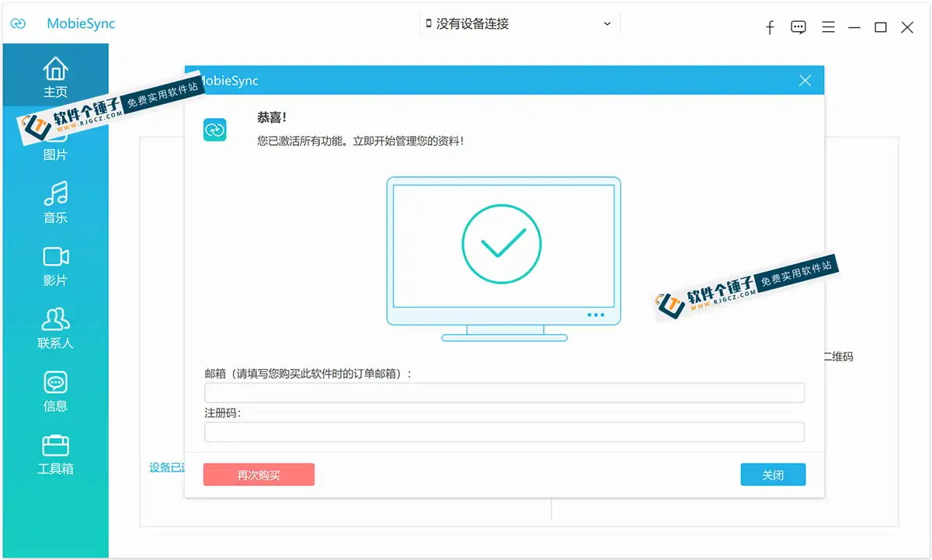This screenshot has height=560, width=932.
Task: Open the Music (音乐) sidebar tab
Action: (x=55, y=202)
